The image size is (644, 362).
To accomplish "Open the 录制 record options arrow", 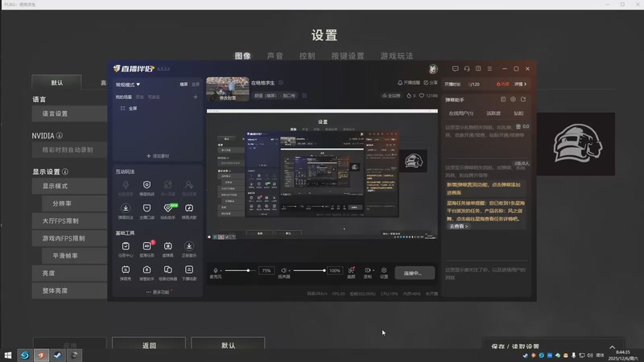I will click(x=374, y=271).
